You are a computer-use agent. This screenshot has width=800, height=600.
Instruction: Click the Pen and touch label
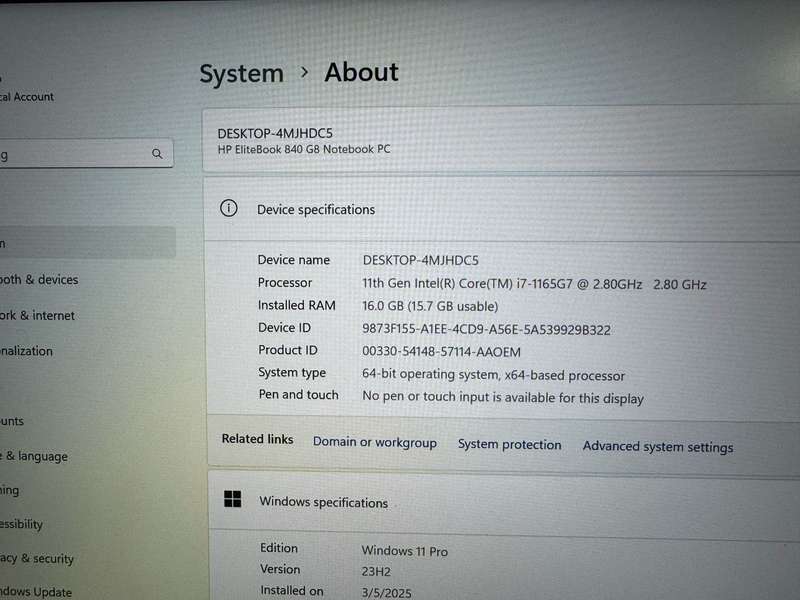click(298, 394)
